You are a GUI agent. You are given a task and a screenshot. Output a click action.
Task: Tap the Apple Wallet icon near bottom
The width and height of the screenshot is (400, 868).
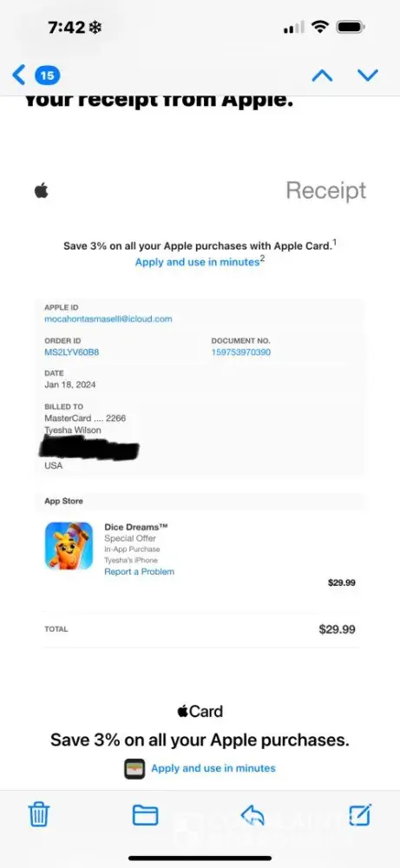[134, 769]
